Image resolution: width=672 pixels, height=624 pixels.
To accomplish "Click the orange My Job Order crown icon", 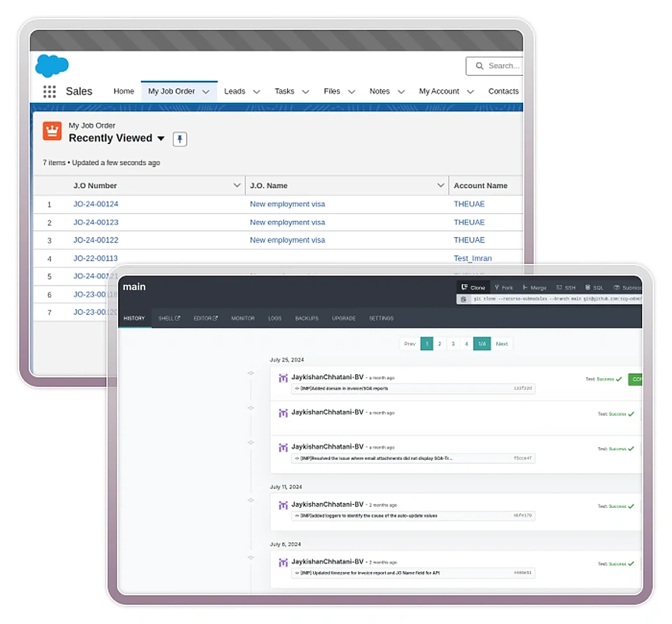I will 52,131.
